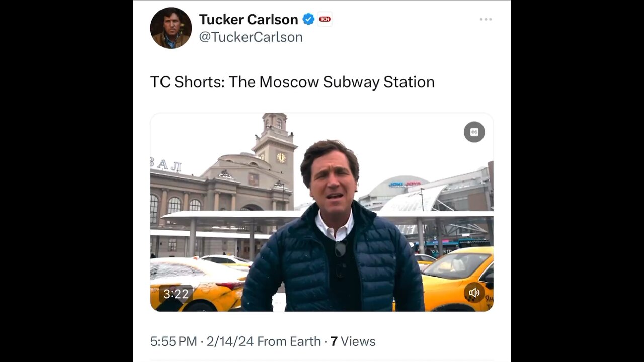The height and width of the screenshot is (362, 644).
Task: Click the TCN affiliation badge
Action: 325,20
